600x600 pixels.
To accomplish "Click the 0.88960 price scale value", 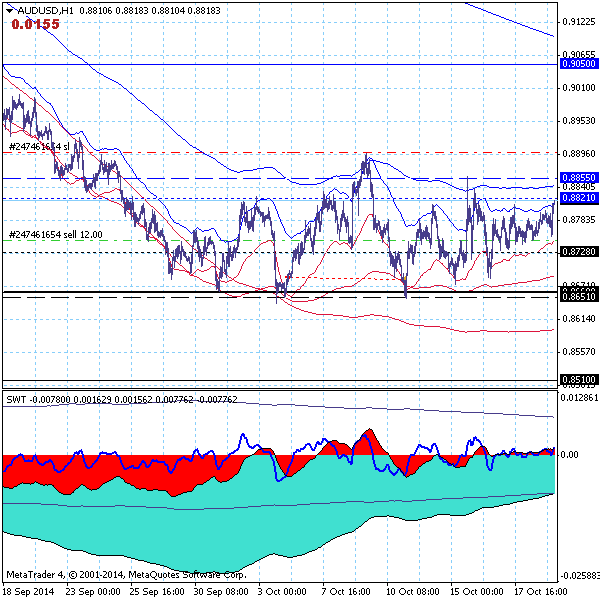I will (x=579, y=154).
